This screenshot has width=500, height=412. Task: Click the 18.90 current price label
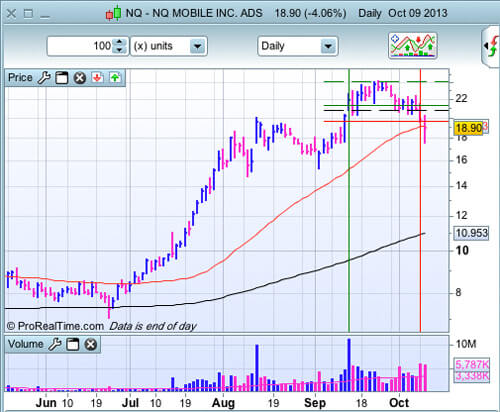click(469, 128)
